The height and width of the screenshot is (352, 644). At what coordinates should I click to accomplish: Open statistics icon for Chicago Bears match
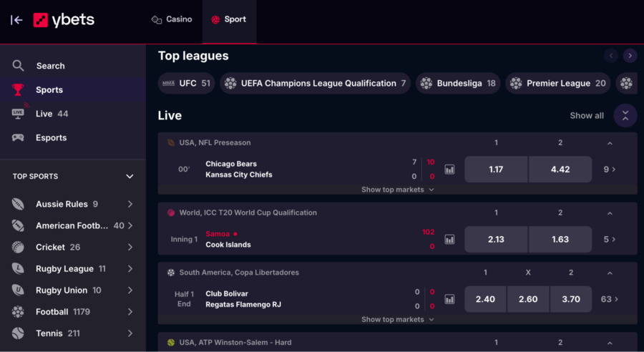click(449, 170)
